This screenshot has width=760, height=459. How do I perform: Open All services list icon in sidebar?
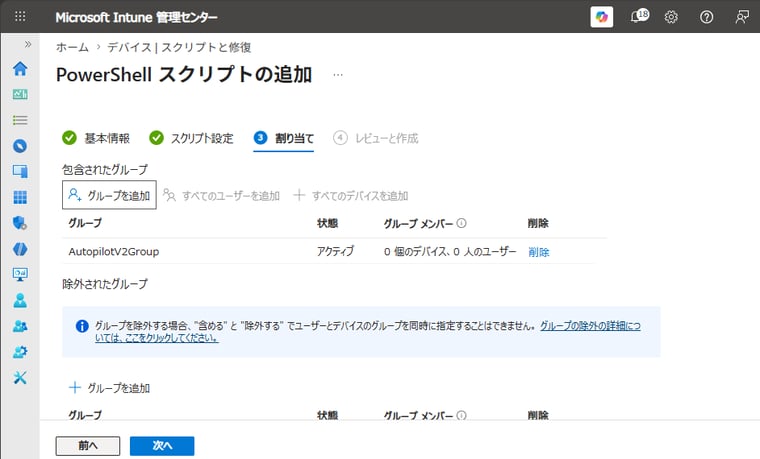click(20, 120)
